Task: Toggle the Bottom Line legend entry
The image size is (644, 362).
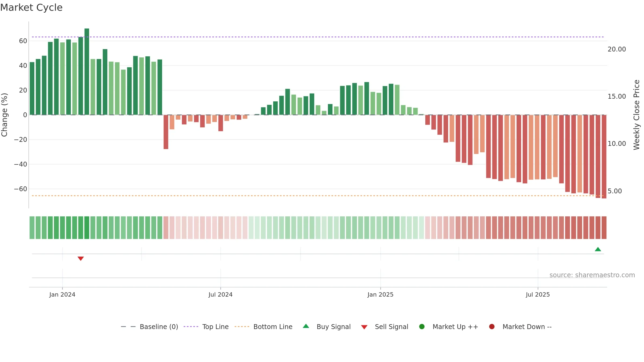Action: click(x=264, y=327)
